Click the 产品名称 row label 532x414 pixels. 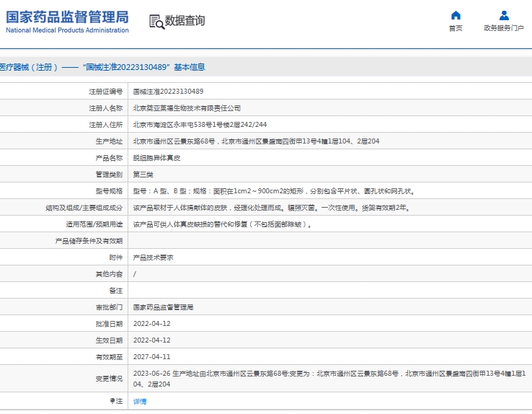[109, 158]
